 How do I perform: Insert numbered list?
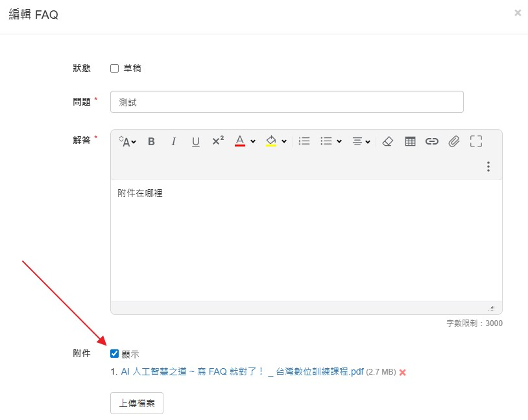[x=304, y=141]
